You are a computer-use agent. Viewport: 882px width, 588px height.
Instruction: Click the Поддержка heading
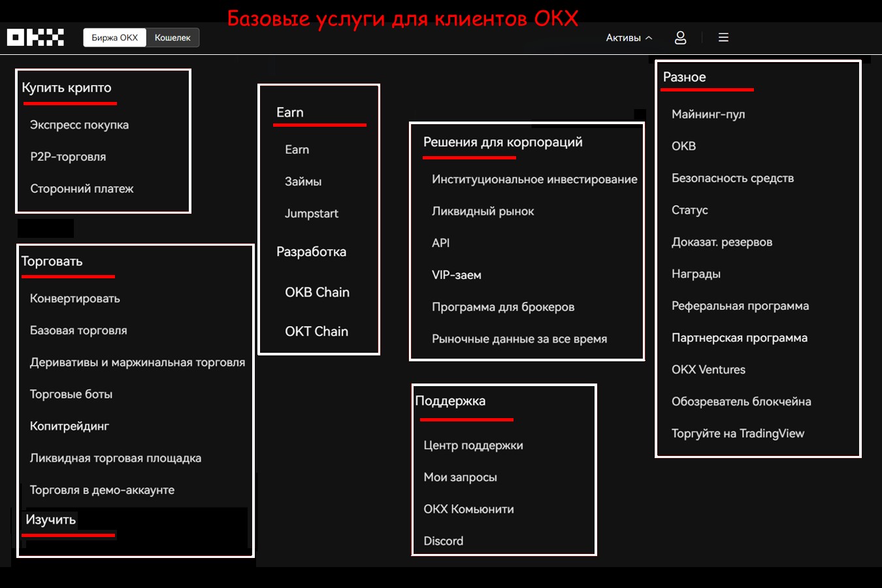[x=451, y=401]
